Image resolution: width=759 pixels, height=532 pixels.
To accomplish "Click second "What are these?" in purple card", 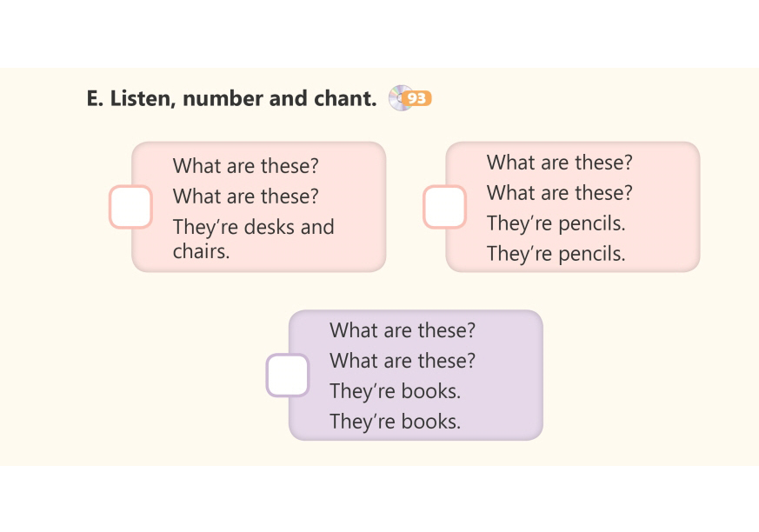I will pyautogui.click(x=403, y=361).
